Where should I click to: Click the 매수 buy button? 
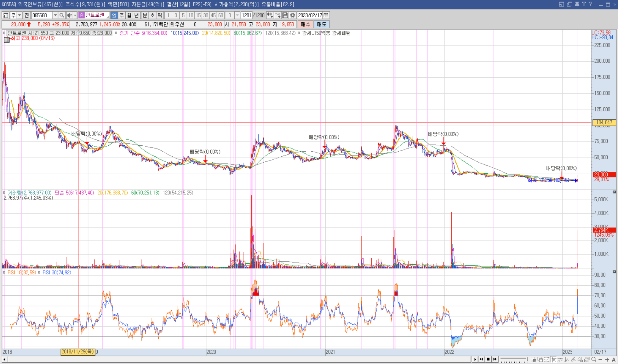point(305,24)
